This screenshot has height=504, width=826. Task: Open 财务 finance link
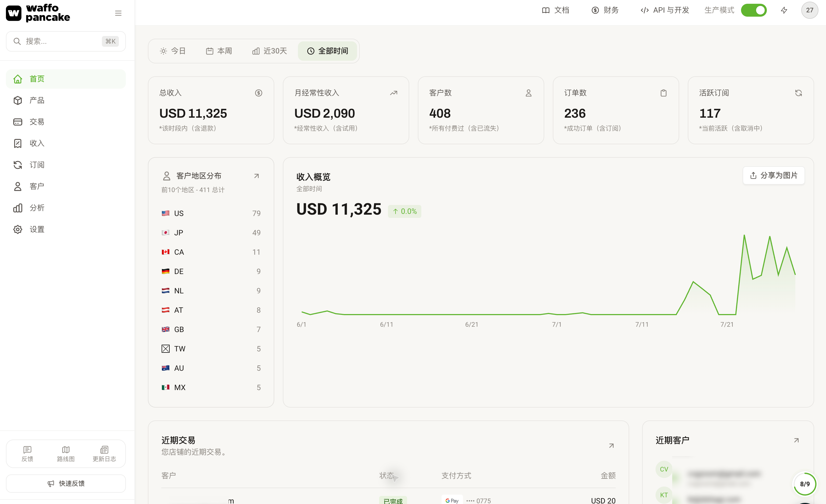point(605,10)
